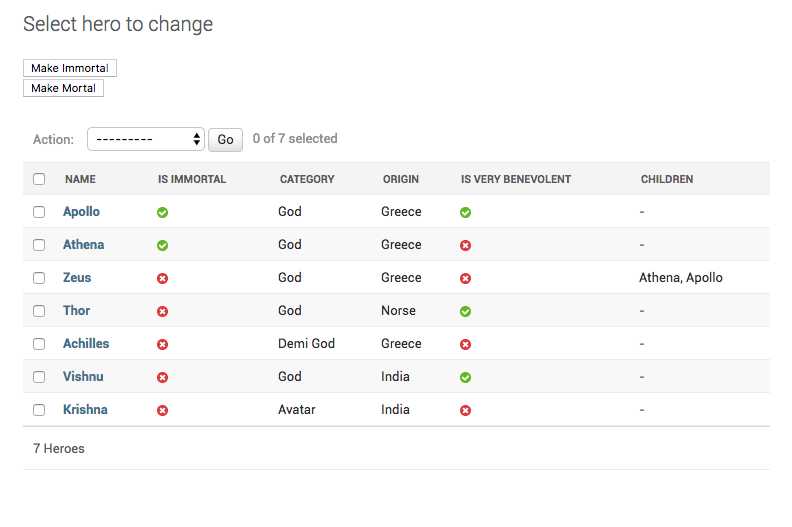Click Krishna's red Is Immortal cross icon
The width and height of the screenshot is (792, 527).
coord(162,410)
